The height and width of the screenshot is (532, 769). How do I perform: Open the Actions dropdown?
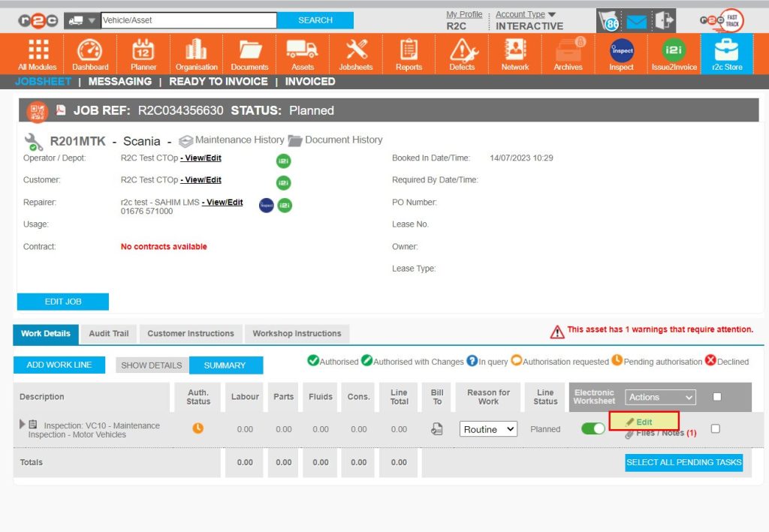tap(659, 397)
